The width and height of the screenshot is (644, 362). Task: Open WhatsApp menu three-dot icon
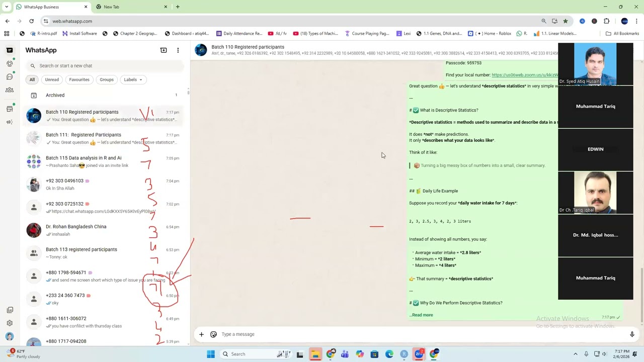(x=178, y=50)
